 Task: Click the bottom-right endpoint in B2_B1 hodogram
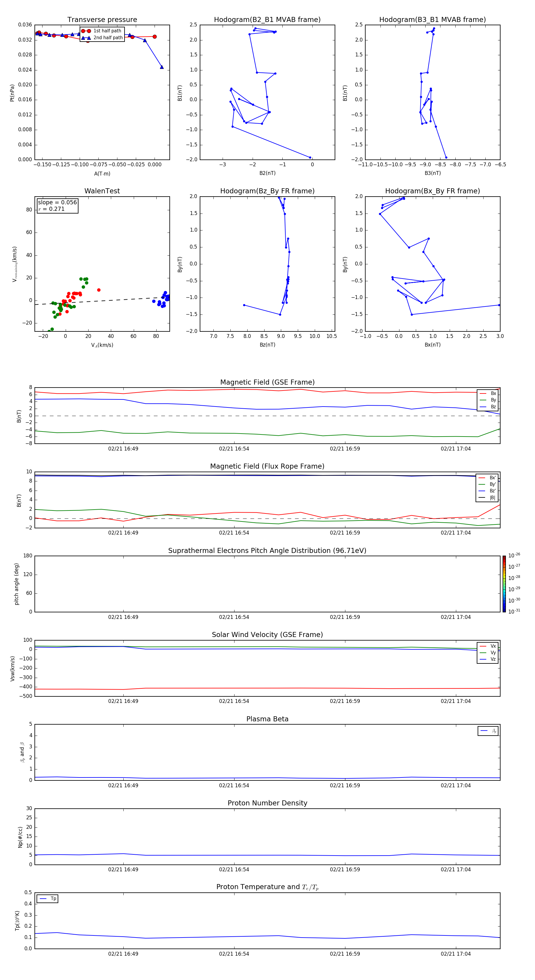tap(310, 157)
